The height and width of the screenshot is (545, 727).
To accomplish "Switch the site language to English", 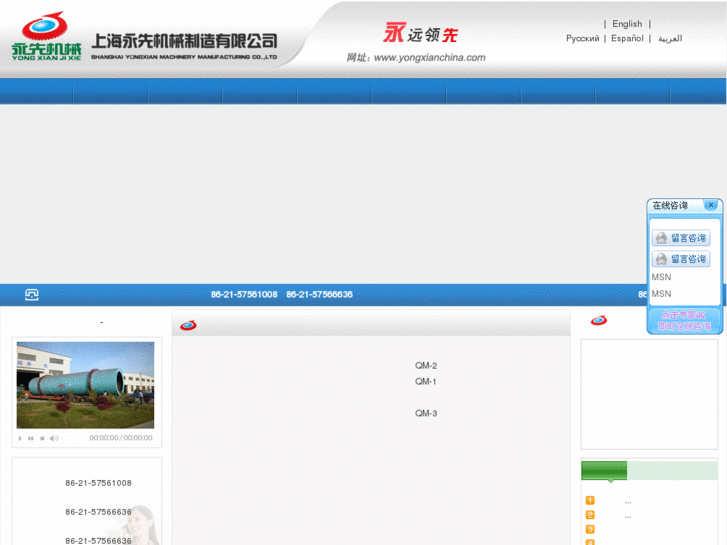I will [x=627, y=24].
